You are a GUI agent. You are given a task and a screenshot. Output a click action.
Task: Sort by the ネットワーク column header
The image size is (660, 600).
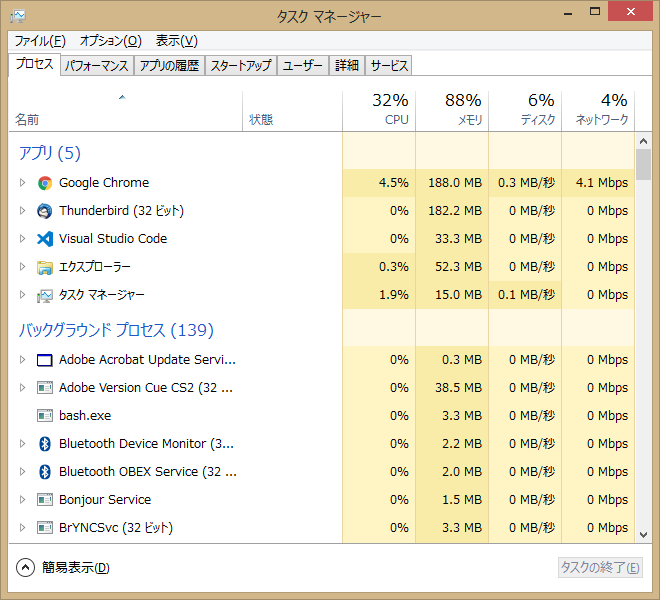598,111
